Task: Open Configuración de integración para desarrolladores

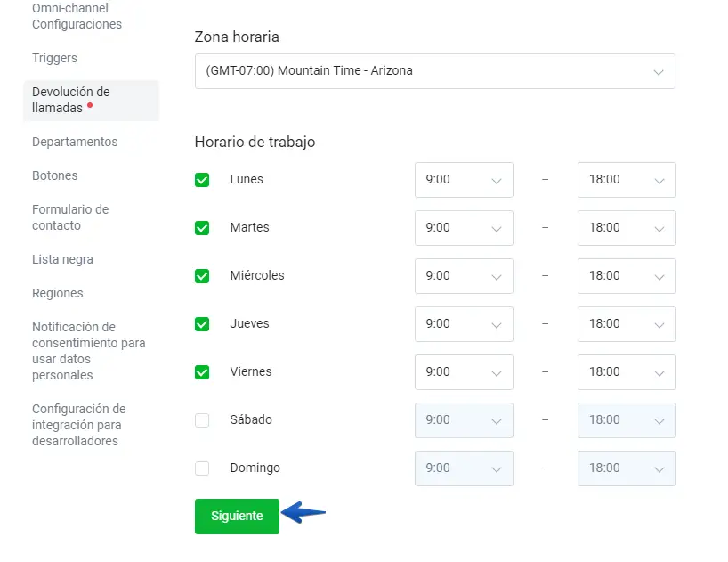Action: coord(78,425)
